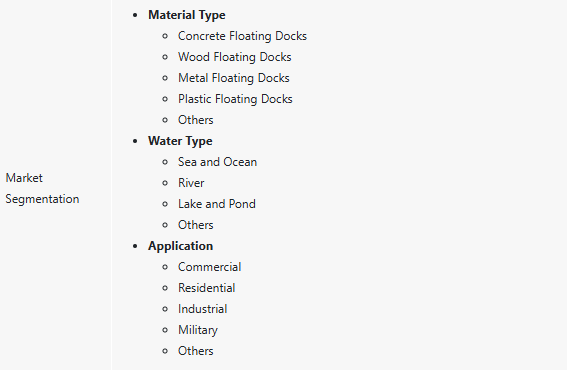Click Plastic Floating Docks text

pyautogui.click(x=235, y=99)
